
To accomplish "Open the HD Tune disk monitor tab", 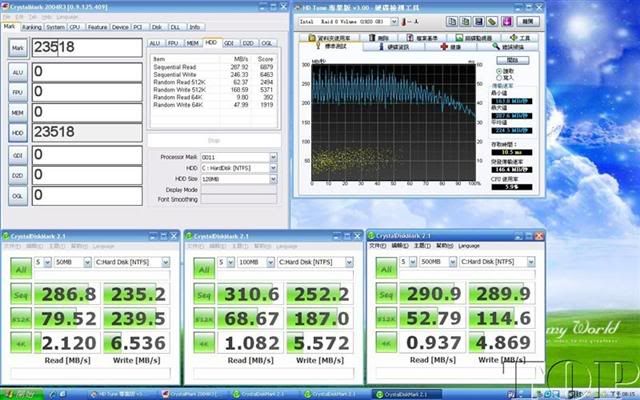I will pyautogui.click(x=473, y=38).
